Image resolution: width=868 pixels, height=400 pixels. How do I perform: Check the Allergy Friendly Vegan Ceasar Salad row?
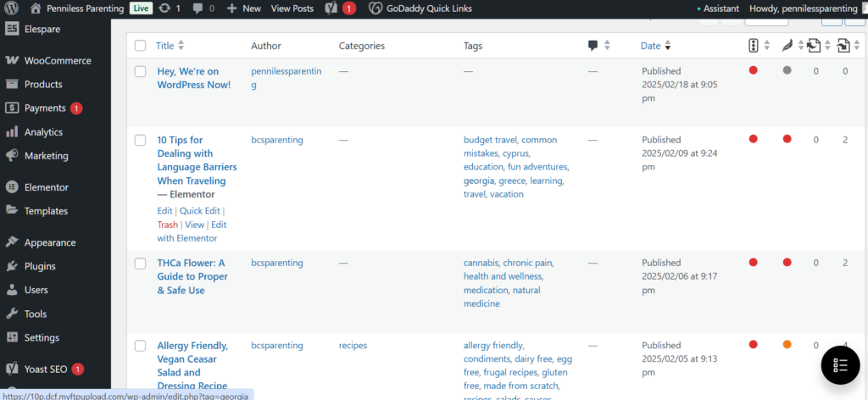[x=141, y=346]
